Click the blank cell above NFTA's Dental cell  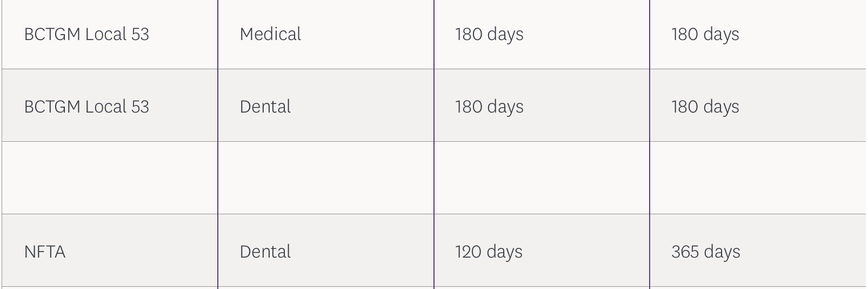click(325, 178)
